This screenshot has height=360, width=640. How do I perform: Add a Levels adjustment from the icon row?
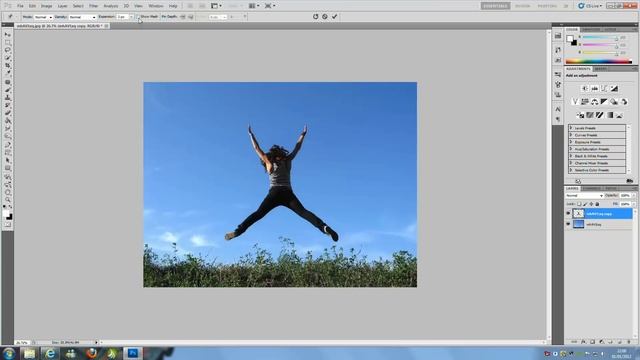[595, 89]
